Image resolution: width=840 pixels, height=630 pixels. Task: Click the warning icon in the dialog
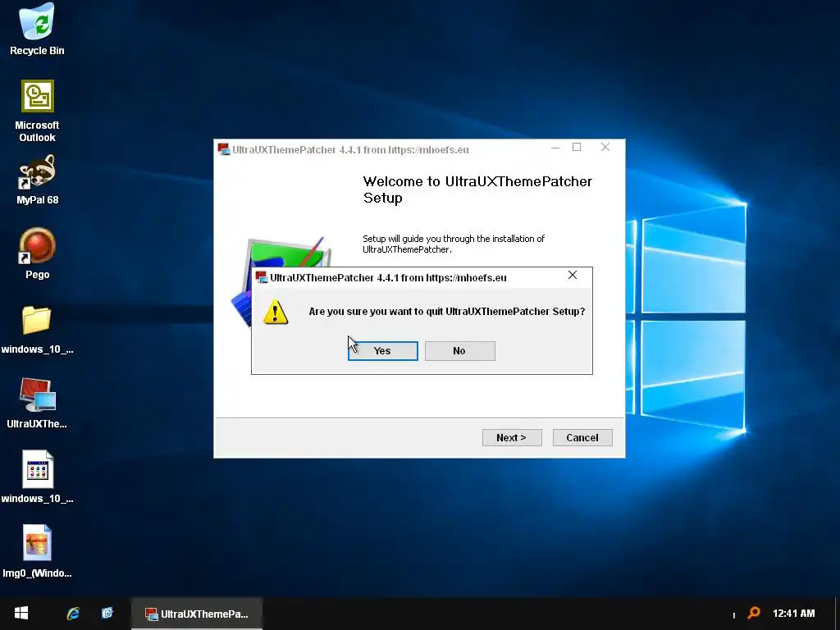276,312
